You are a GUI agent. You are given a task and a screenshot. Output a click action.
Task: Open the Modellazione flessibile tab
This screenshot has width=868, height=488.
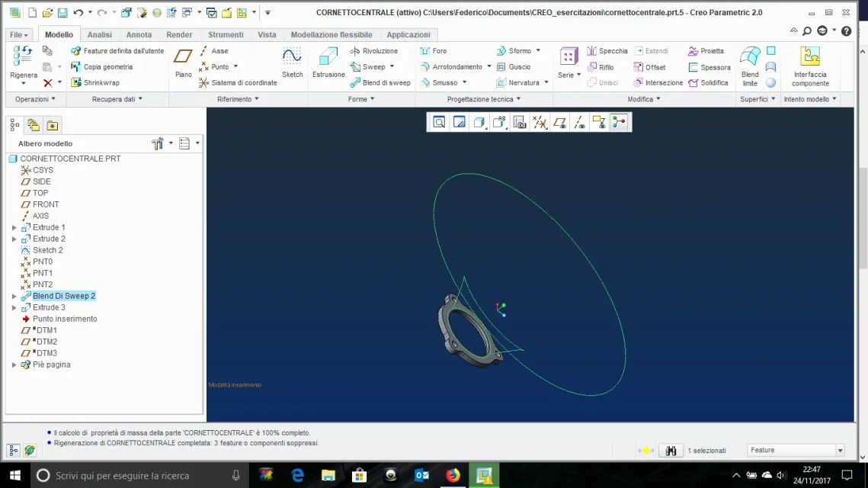(x=332, y=34)
